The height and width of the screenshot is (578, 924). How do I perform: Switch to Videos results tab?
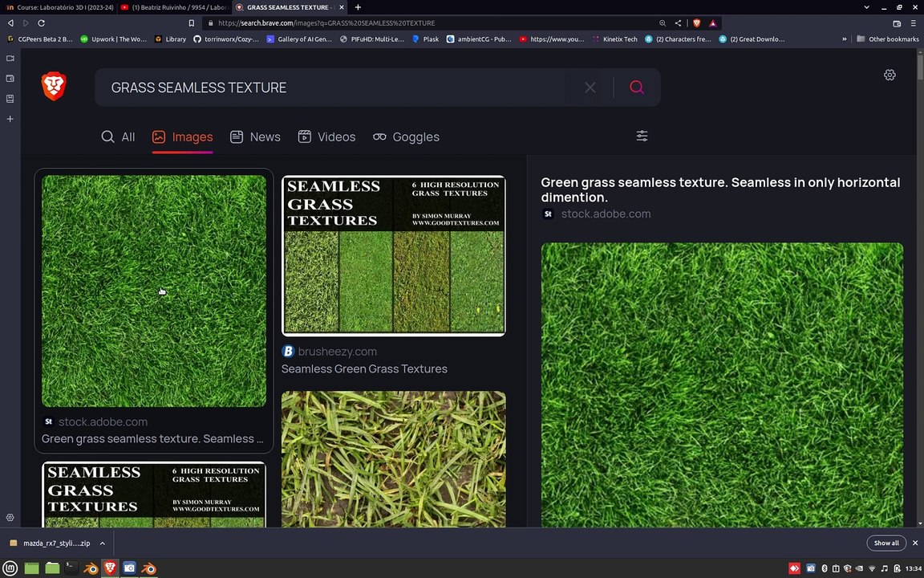(326, 136)
